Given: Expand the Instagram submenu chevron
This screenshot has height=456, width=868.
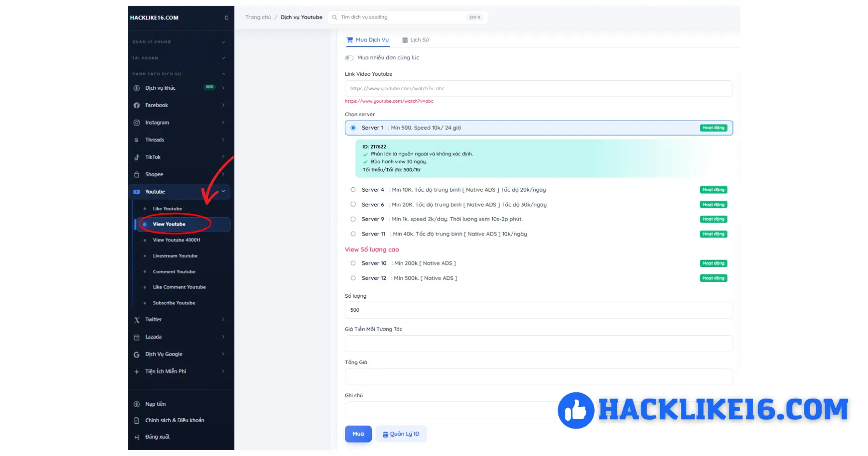Looking at the screenshot, I should click(x=223, y=123).
